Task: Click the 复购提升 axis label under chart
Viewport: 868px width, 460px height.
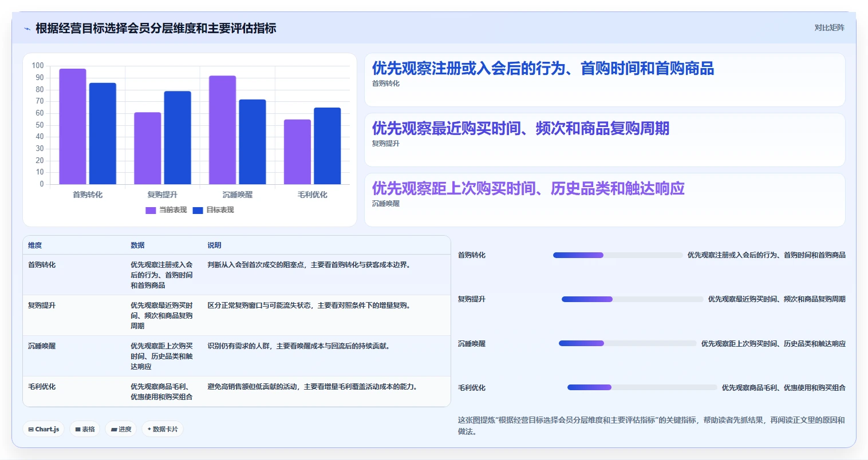Action: [x=163, y=195]
